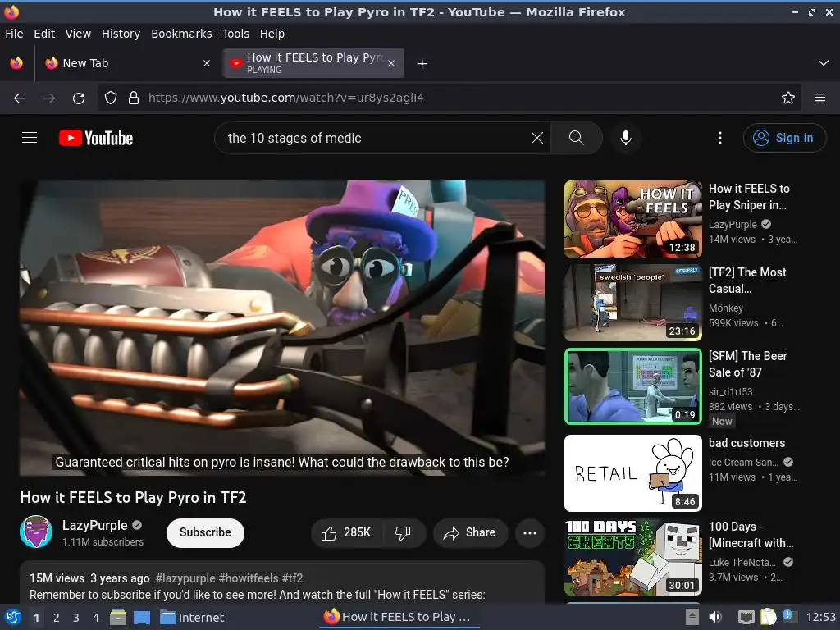The height and width of the screenshot is (630, 840).
Task: Open YouTube settings three-dot menu
Action: pos(720,138)
